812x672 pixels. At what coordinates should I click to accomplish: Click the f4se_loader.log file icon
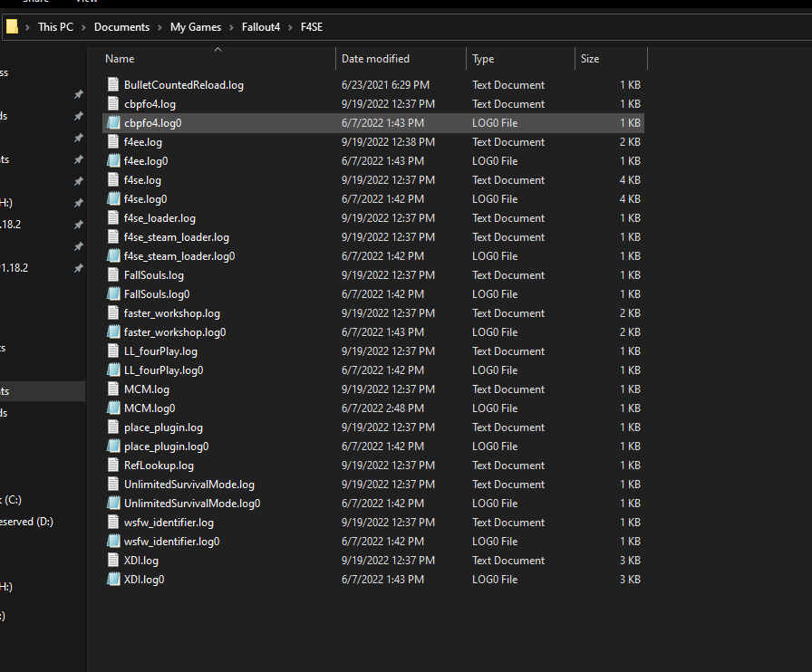coord(113,218)
